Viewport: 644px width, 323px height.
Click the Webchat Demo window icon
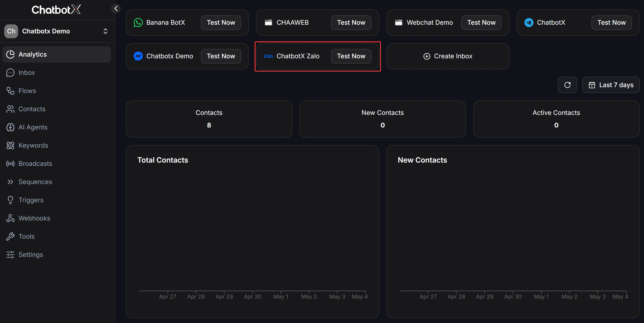coord(399,23)
